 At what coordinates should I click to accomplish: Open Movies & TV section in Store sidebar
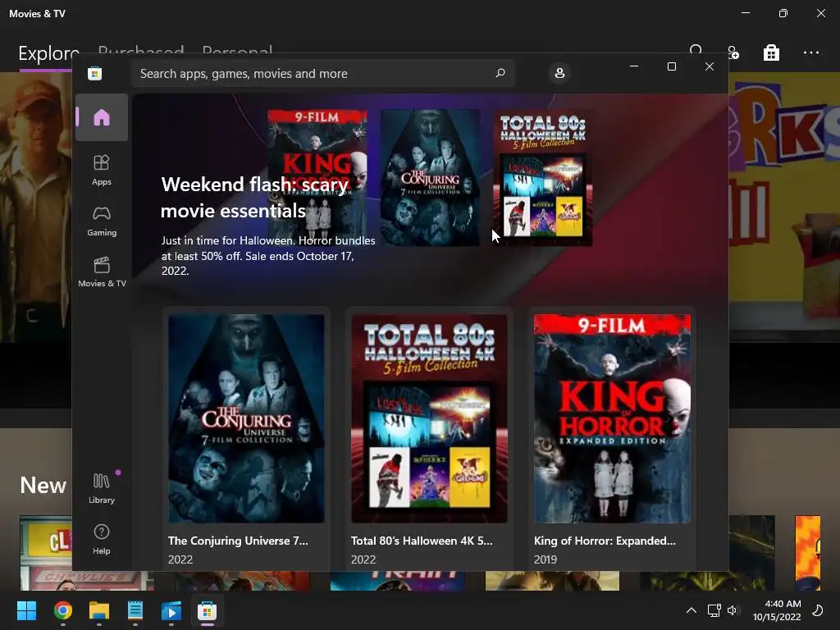point(102,272)
